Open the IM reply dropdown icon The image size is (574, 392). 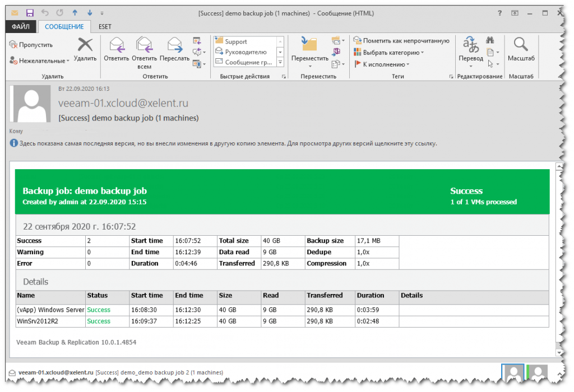pos(199,52)
